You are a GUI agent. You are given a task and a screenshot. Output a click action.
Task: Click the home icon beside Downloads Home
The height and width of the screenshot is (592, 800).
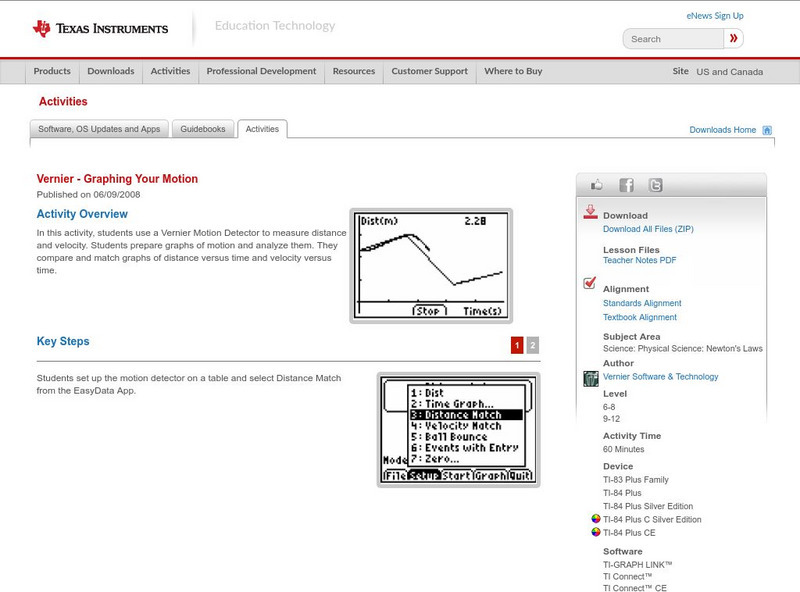click(x=767, y=130)
